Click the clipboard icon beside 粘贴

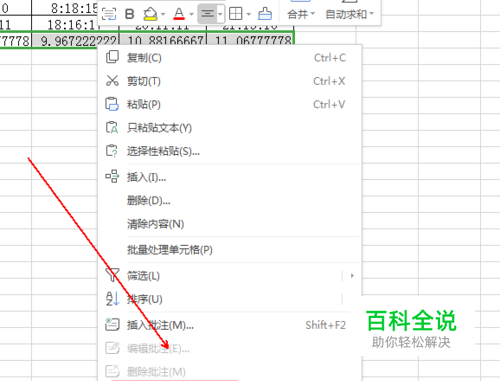[112, 104]
